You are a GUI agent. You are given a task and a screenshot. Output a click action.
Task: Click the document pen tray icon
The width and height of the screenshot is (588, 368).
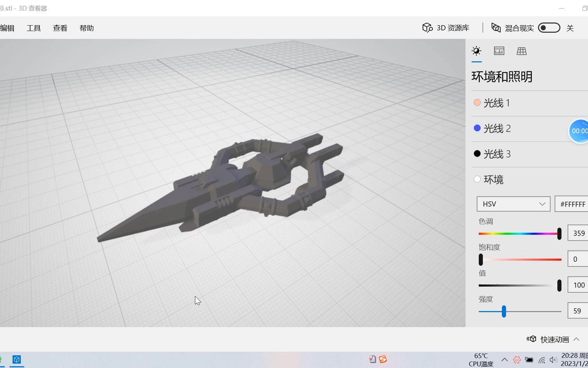point(373,359)
